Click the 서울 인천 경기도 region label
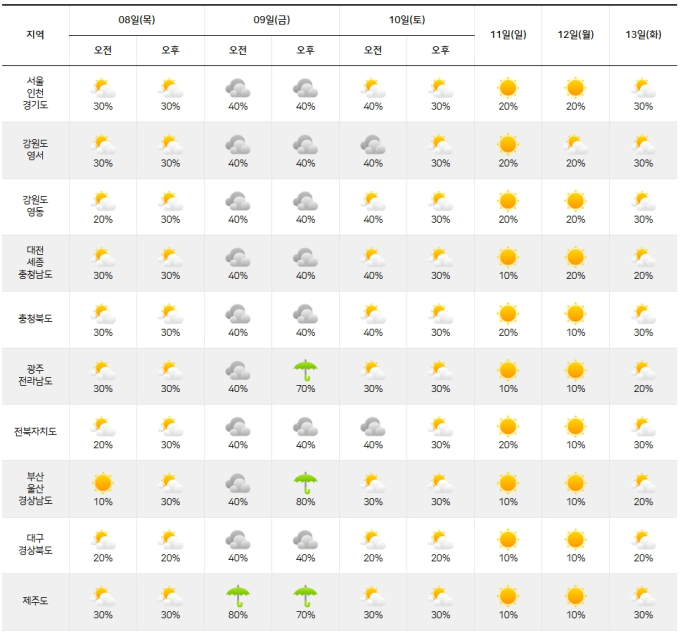 [x=35, y=93]
